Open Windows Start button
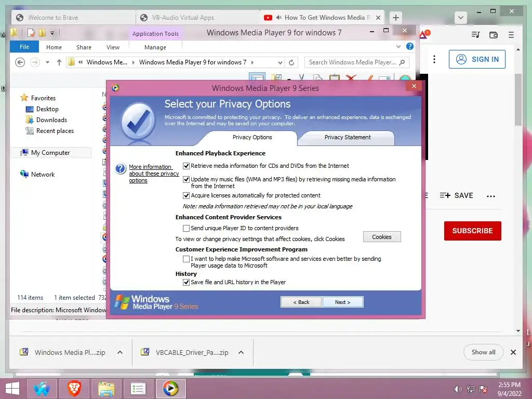Image resolution: width=532 pixels, height=399 pixels. point(12,389)
